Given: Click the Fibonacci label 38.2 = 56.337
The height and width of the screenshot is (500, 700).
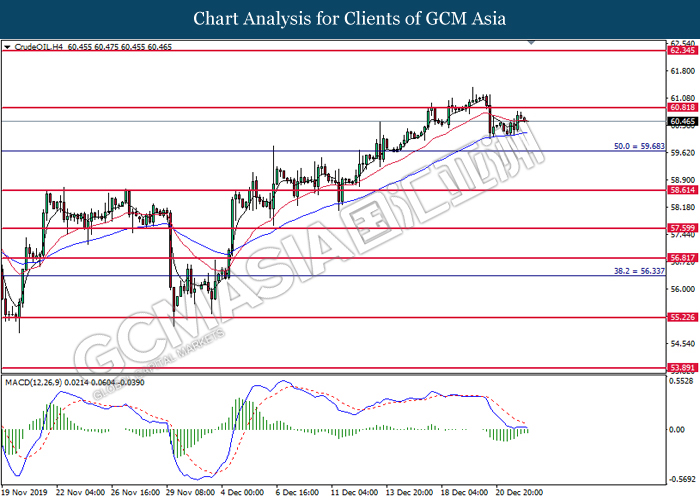Looking at the screenshot, I should pos(639,271).
